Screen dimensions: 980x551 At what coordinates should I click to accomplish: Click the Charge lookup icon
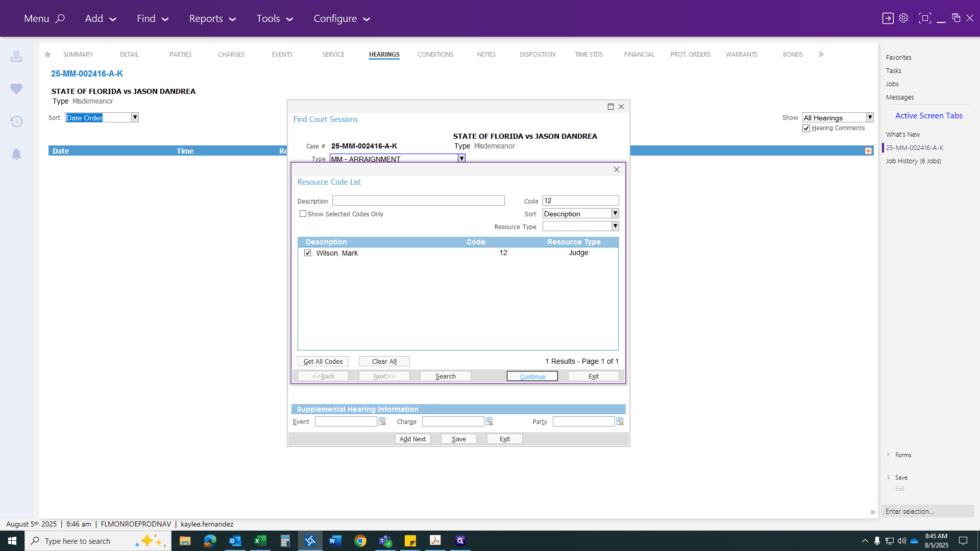[489, 421]
